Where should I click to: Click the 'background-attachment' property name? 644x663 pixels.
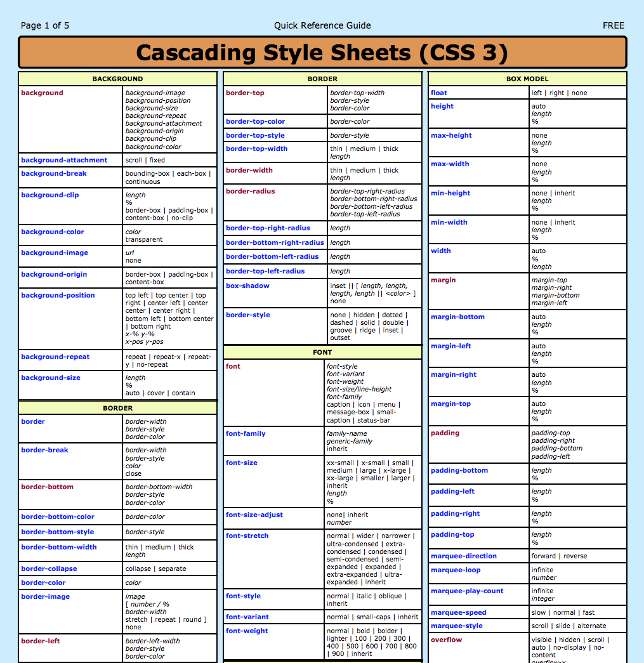pyautogui.click(x=64, y=160)
